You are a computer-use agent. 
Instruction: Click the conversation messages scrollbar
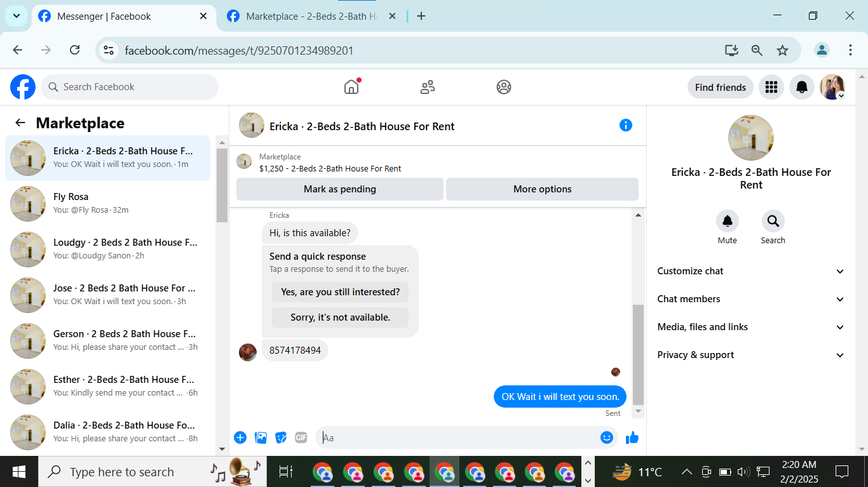pos(639,355)
